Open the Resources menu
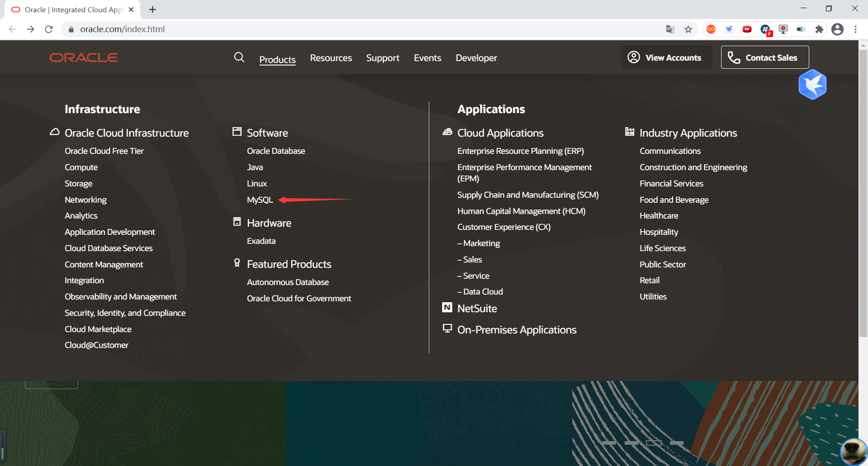Image resolution: width=868 pixels, height=466 pixels. pos(331,58)
